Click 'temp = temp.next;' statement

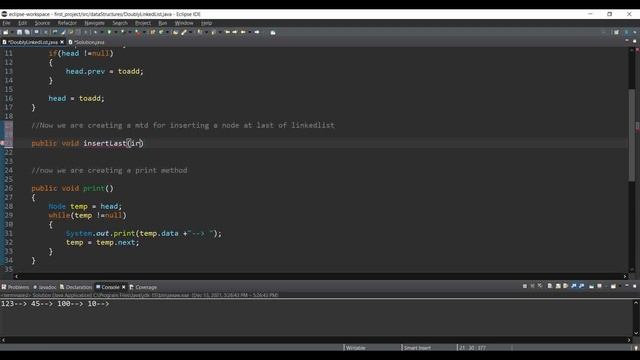click(102, 242)
